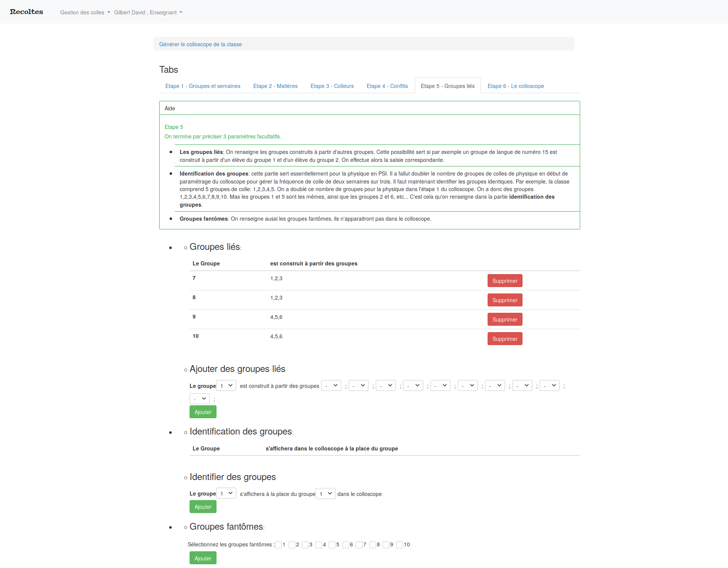The image size is (728, 568).
Task: Click Ajouter under Ajouter des groupes liés
Action: click(x=203, y=412)
